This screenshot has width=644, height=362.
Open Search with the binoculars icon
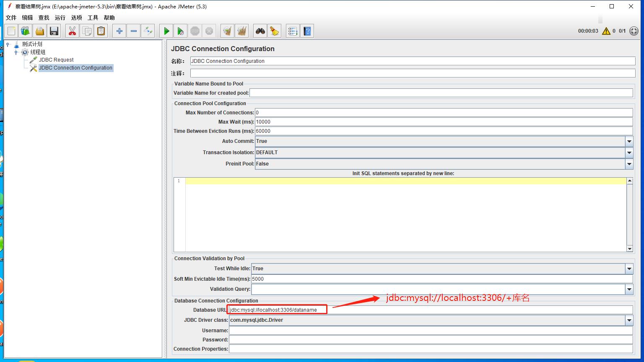click(260, 31)
